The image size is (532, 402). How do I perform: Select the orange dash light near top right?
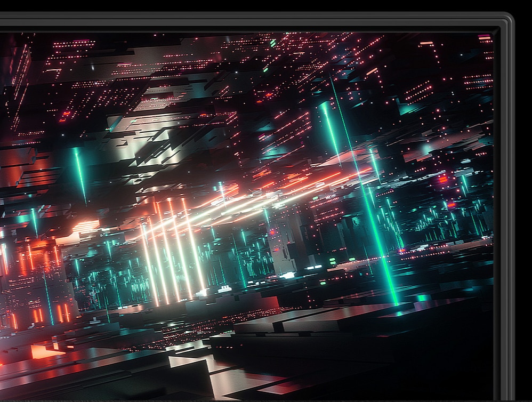(x=426, y=43)
